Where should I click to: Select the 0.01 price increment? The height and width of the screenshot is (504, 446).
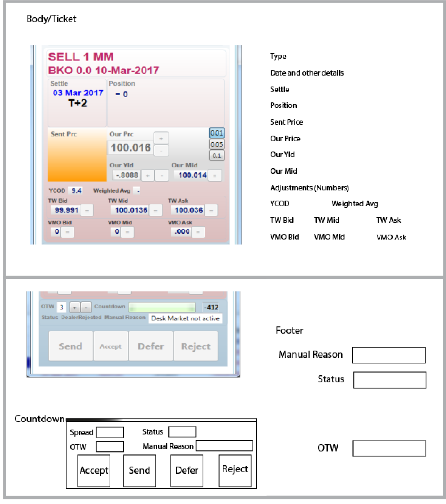point(217,133)
